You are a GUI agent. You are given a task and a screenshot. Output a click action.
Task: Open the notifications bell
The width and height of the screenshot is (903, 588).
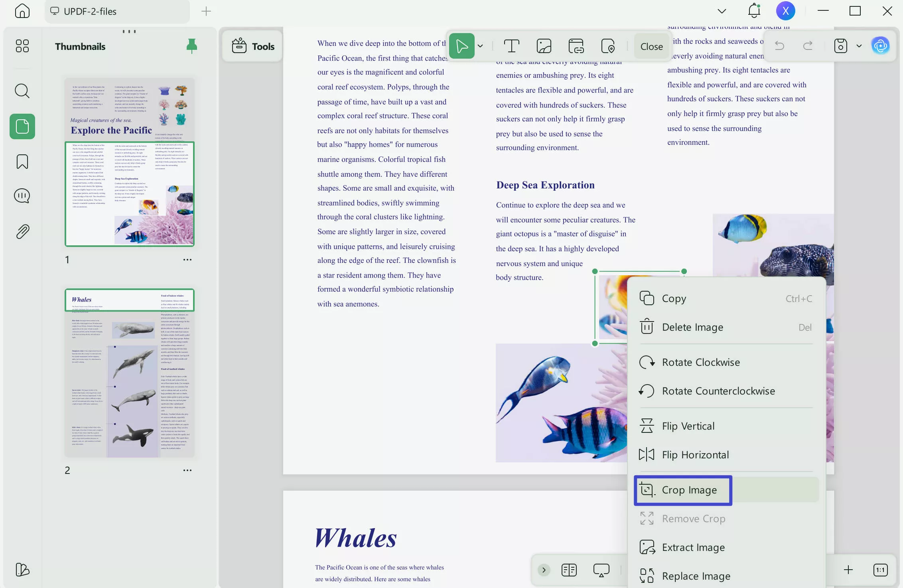tap(754, 11)
